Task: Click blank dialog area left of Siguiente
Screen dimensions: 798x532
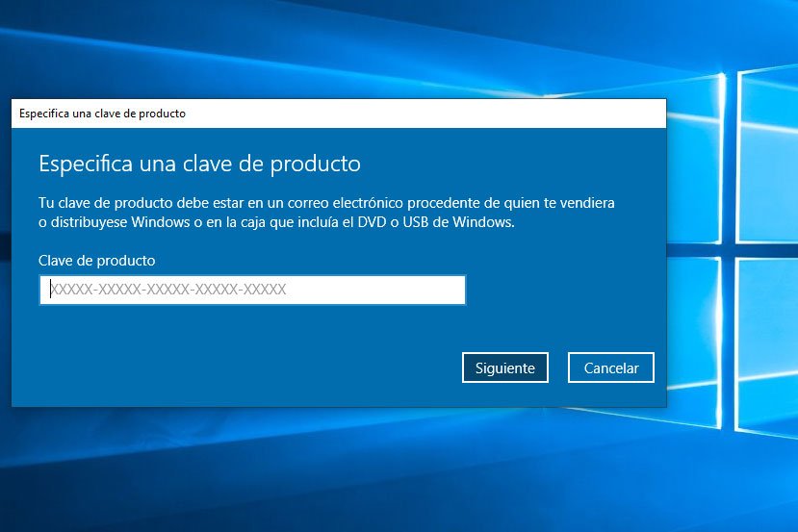Action: [x=241, y=367]
